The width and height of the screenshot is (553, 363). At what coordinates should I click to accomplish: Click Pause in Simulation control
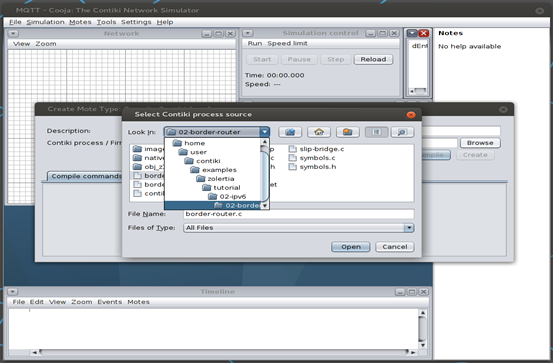click(x=299, y=59)
